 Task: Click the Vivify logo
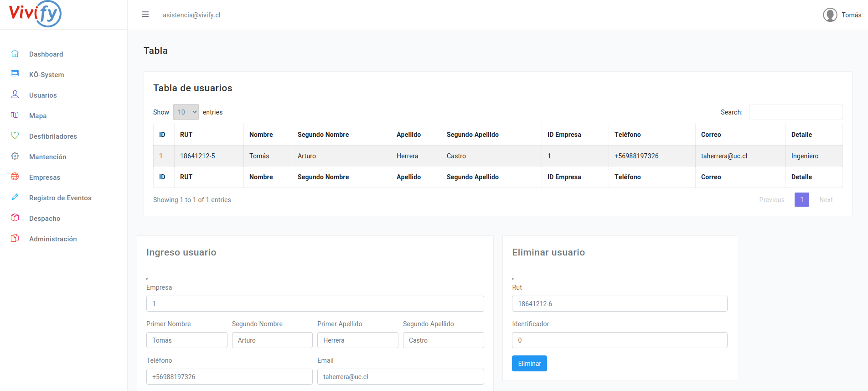(35, 14)
